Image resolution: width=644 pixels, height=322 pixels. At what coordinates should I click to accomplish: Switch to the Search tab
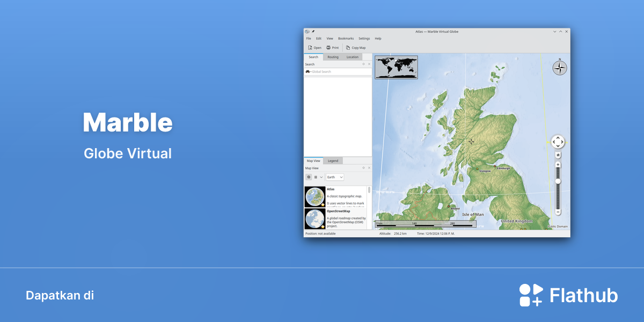pos(313,57)
